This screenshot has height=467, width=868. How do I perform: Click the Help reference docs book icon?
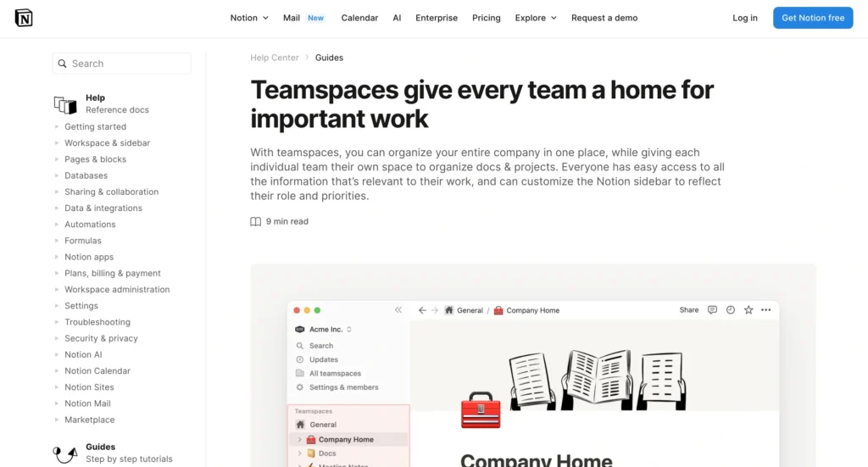65,104
